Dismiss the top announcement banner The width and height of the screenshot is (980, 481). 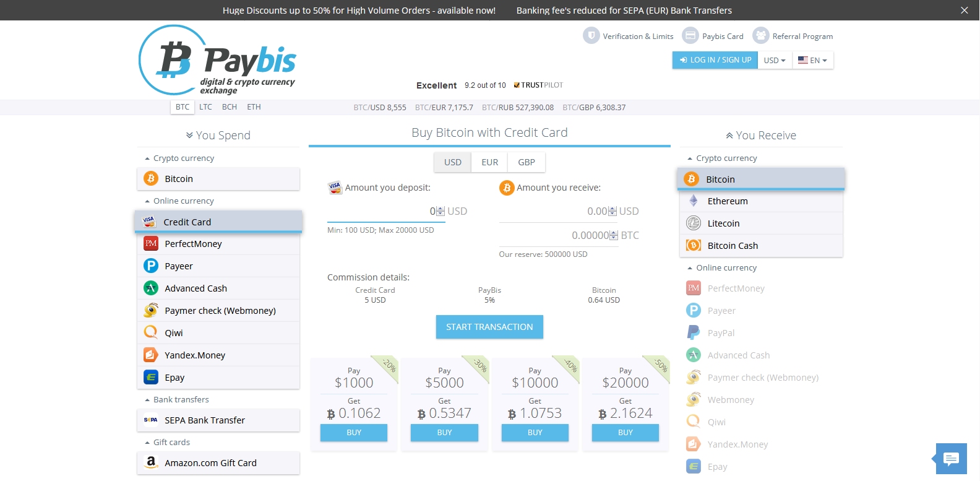pos(965,10)
